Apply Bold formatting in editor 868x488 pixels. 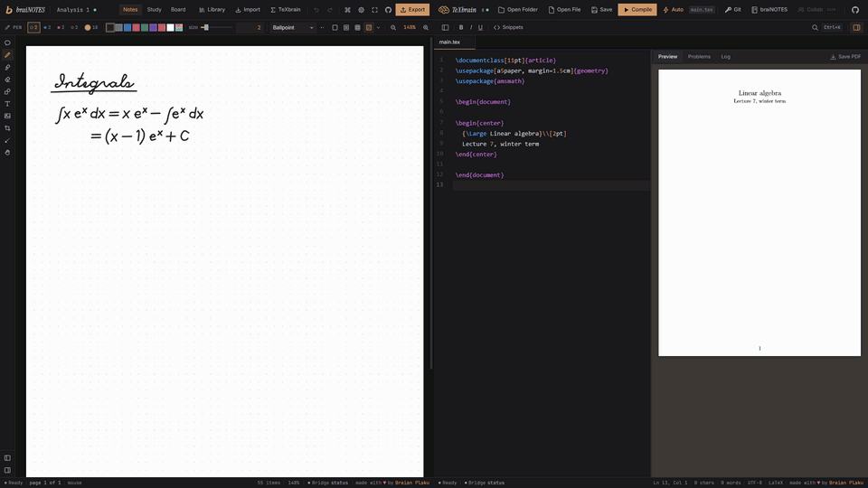(x=461, y=28)
